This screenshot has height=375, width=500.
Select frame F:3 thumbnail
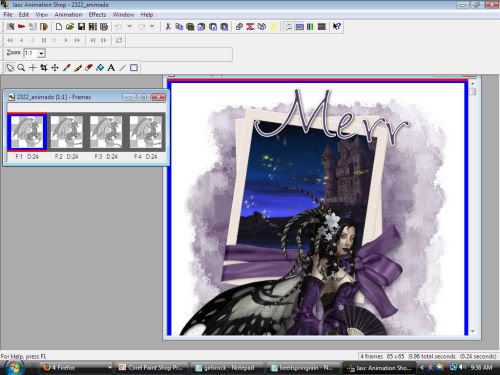[x=106, y=132]
